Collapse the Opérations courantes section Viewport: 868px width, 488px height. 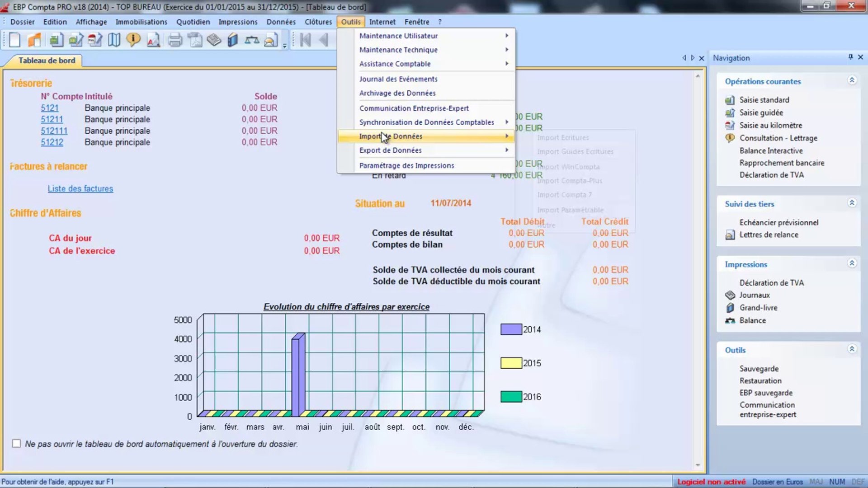coord(852,80)
